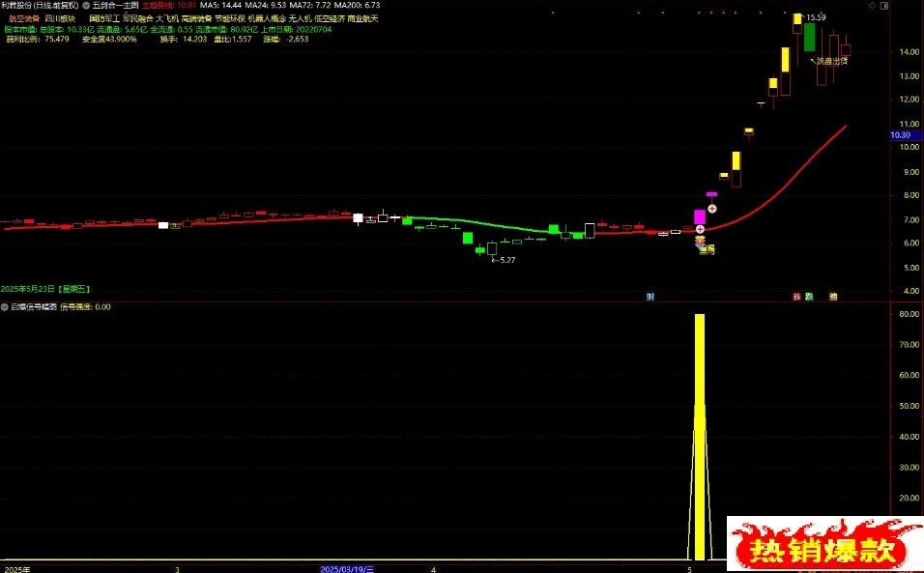The height and width of the screenshot is (573, 924).
Task: Click the MA200: 6.73 value
Action: click(x=357, y=6)
